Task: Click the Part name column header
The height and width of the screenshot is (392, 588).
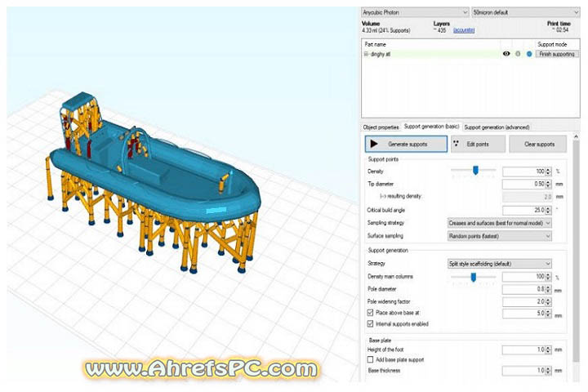Action: 375,44
